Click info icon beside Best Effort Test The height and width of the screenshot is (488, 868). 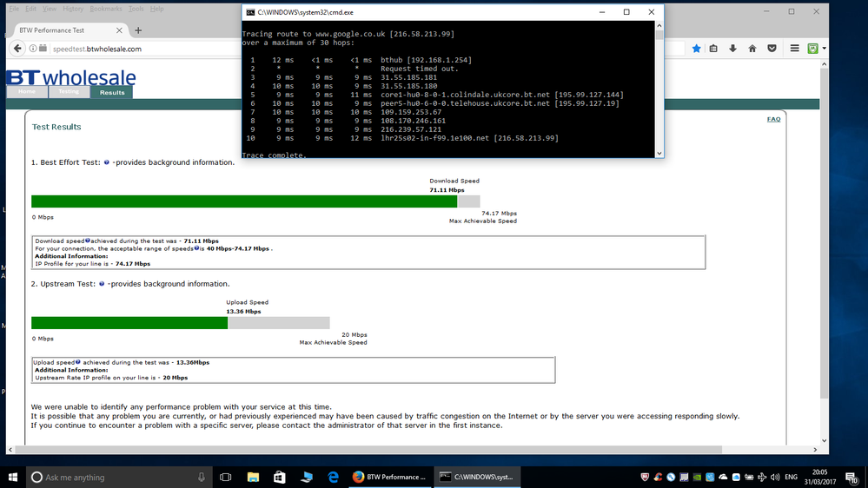pos(107,162)
